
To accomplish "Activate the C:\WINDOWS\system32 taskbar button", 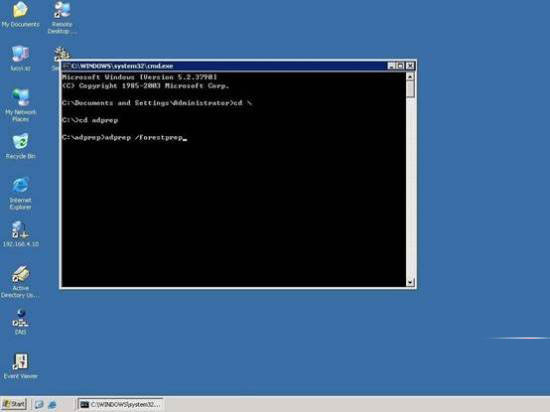I will (x=120, y=405).
